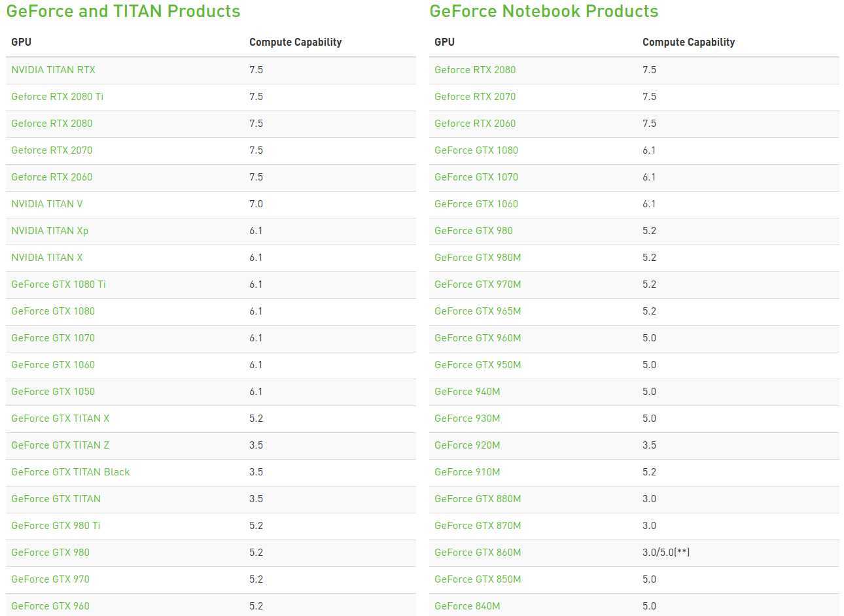Click GeForce GTX 1060 in Notebook Products table
This screenshot has height=616, width=844.
pos(476,204)
